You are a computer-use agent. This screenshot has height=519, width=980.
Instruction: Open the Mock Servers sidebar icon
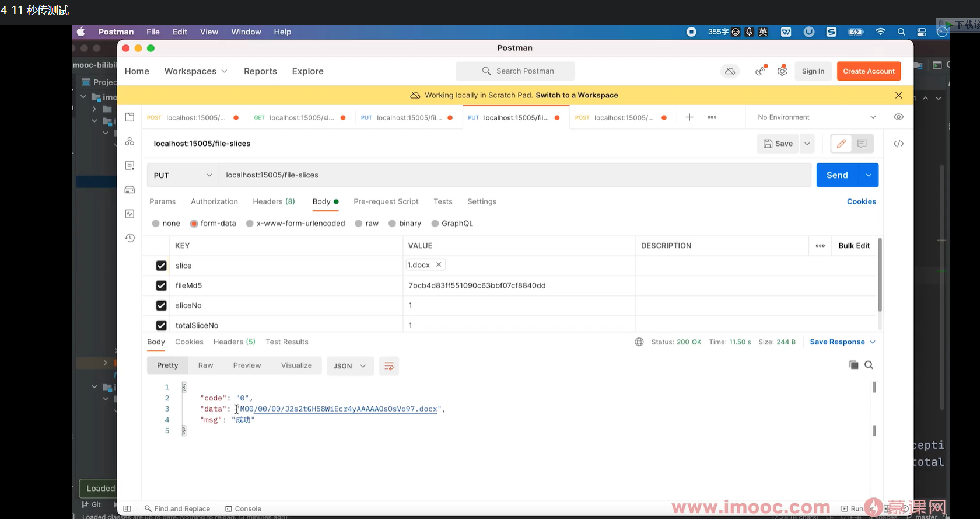tap(129, 190)
